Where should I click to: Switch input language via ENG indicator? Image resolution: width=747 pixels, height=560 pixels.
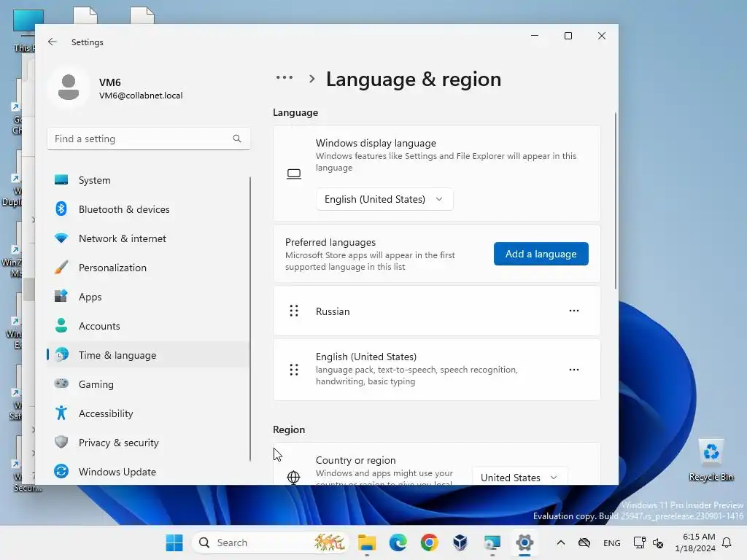click(x=612, y=542)
